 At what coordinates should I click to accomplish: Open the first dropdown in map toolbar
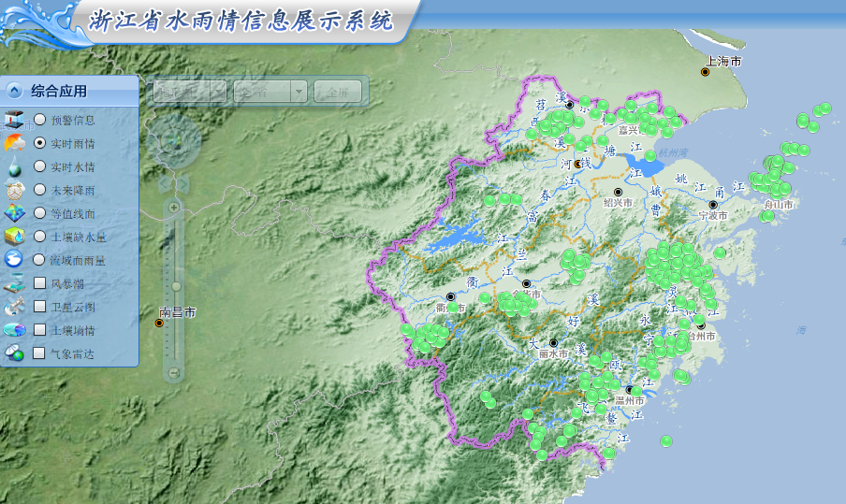(x=190, y=91)
